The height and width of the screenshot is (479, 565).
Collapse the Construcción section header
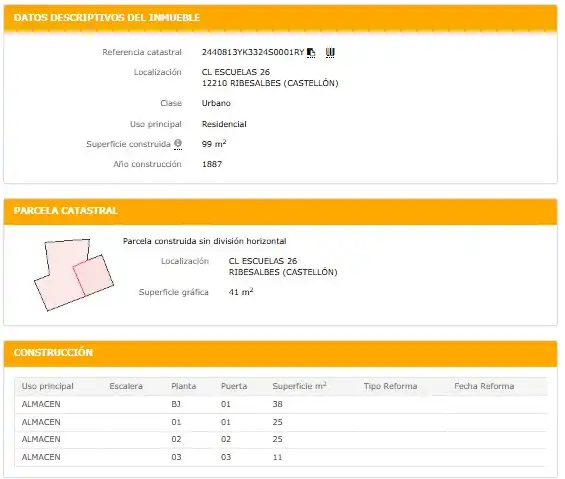(x=280, y=353)
